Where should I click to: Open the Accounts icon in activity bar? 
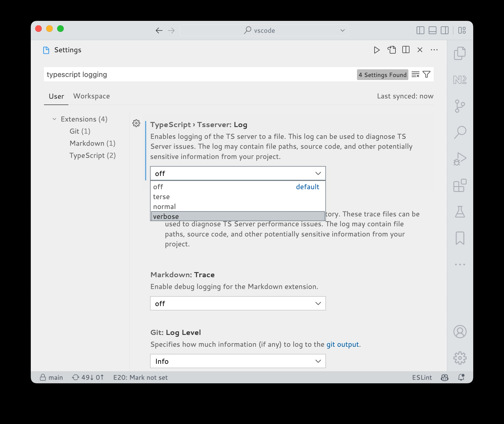coord(460,331)
